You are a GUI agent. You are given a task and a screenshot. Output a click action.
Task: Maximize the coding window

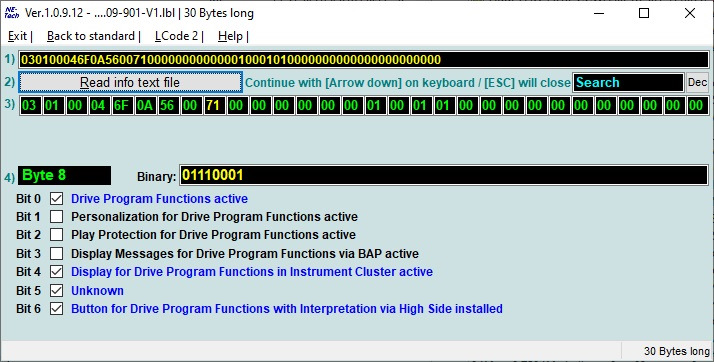point(644,13)
